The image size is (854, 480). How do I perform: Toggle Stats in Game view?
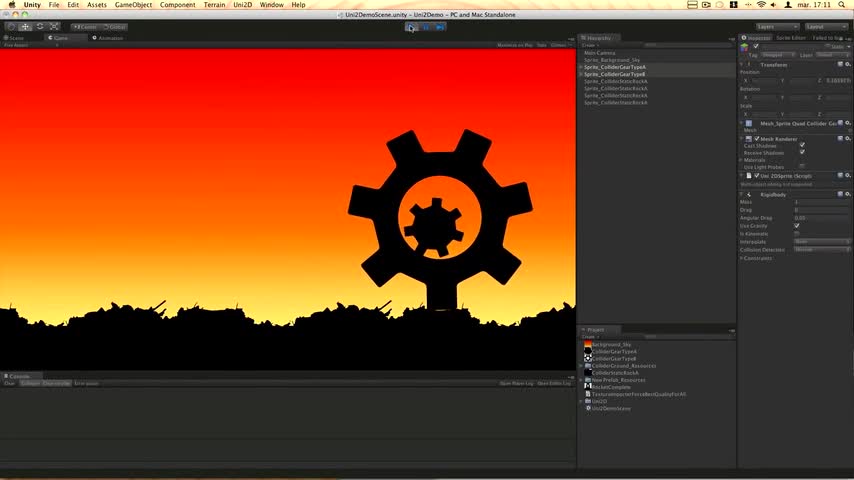[x=541, y=45]
